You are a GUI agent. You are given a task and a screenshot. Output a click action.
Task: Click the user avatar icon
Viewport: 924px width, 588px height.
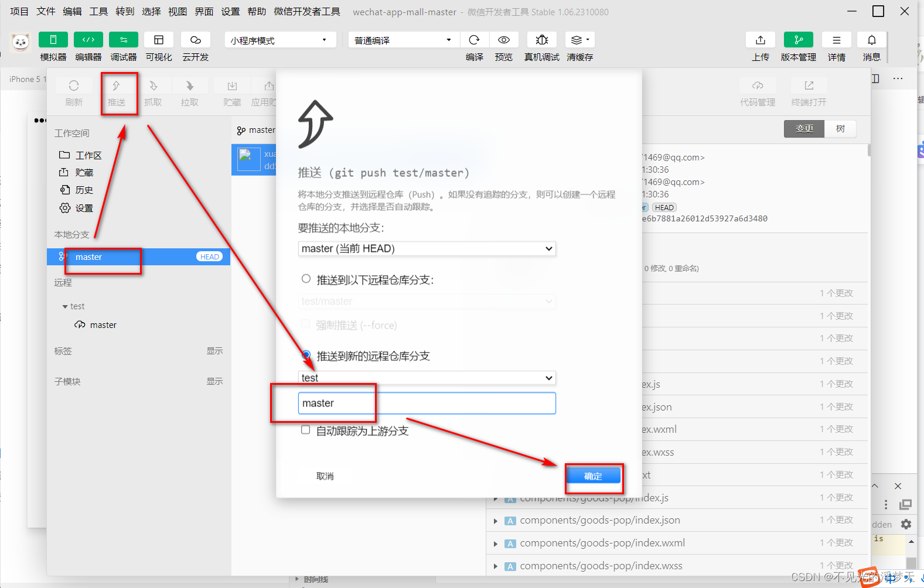click(21, 42)
